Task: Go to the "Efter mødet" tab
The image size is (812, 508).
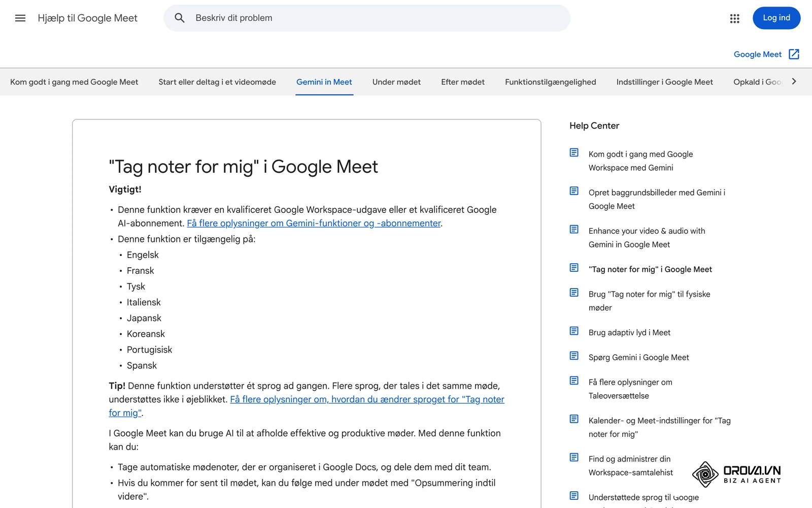Action: tap(463, 82)
